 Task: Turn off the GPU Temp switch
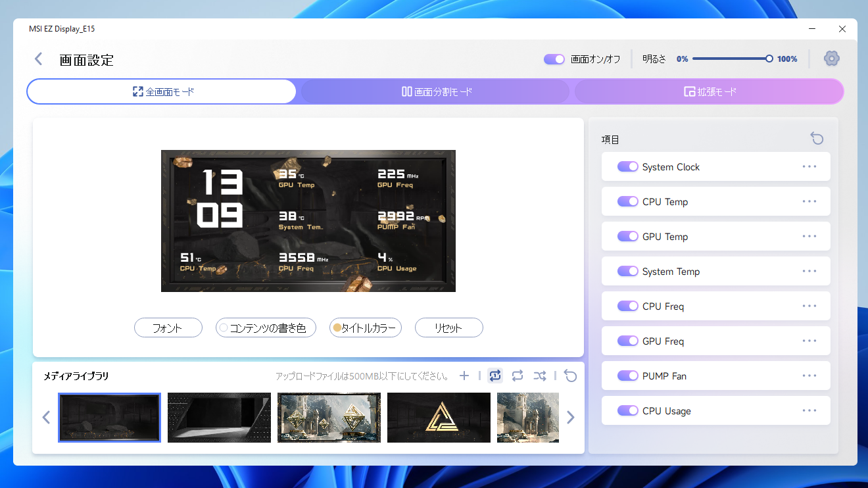click(x=628, y=236)
